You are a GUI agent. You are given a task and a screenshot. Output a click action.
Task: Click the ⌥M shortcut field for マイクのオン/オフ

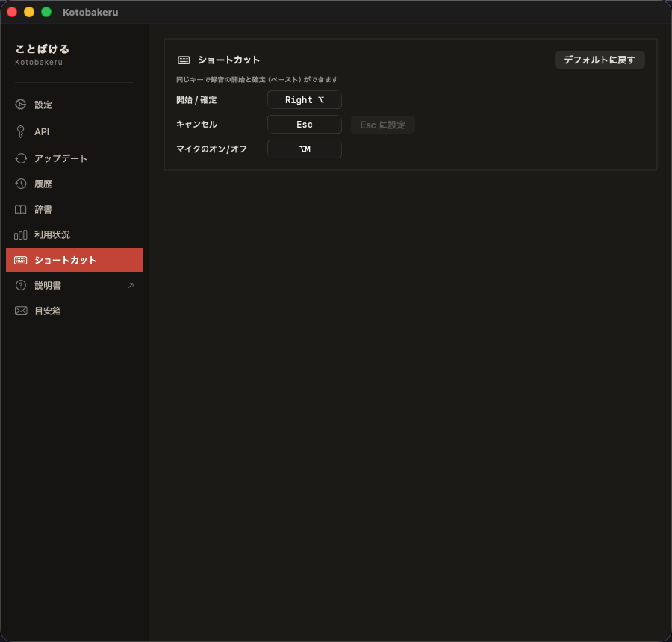click(x=305, y=149)
